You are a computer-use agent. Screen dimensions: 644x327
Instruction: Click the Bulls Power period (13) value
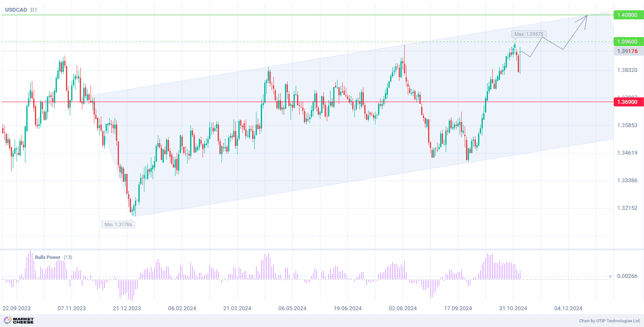point(68,257)
